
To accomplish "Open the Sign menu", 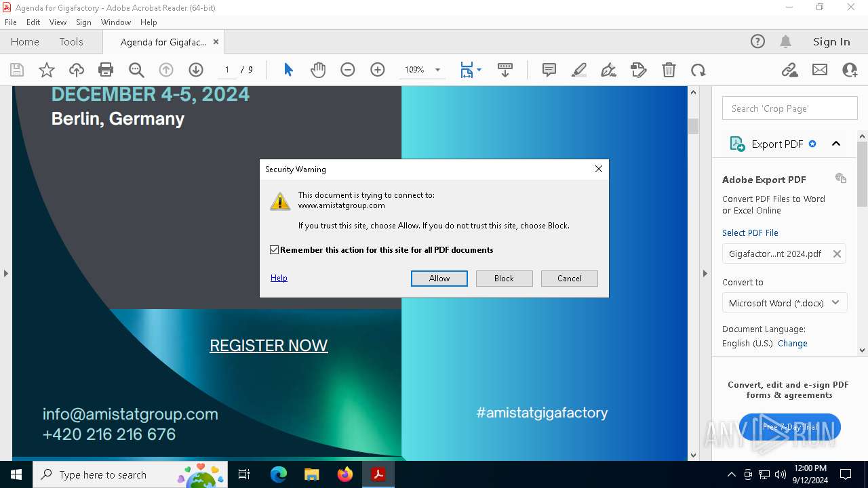I will [83, 22].
